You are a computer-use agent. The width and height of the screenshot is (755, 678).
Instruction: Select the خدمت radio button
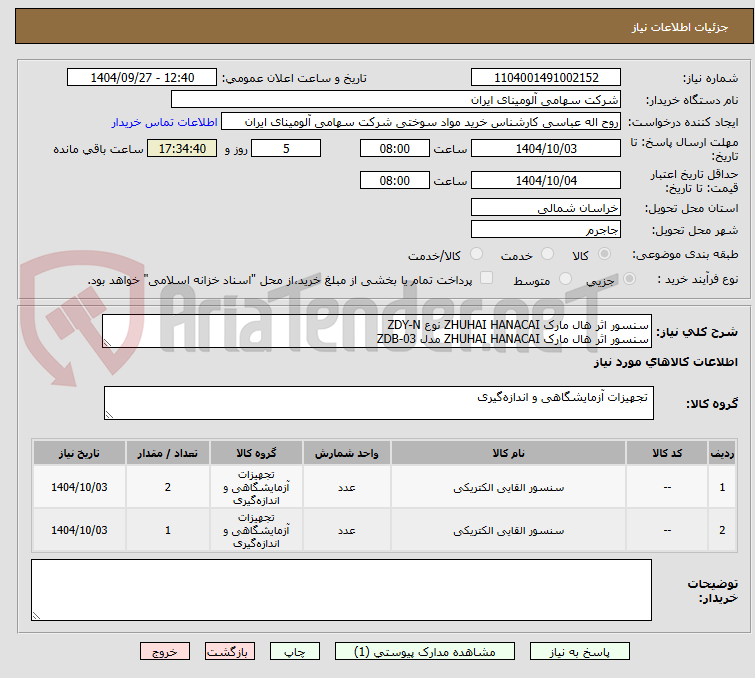(x=547, y=254)
